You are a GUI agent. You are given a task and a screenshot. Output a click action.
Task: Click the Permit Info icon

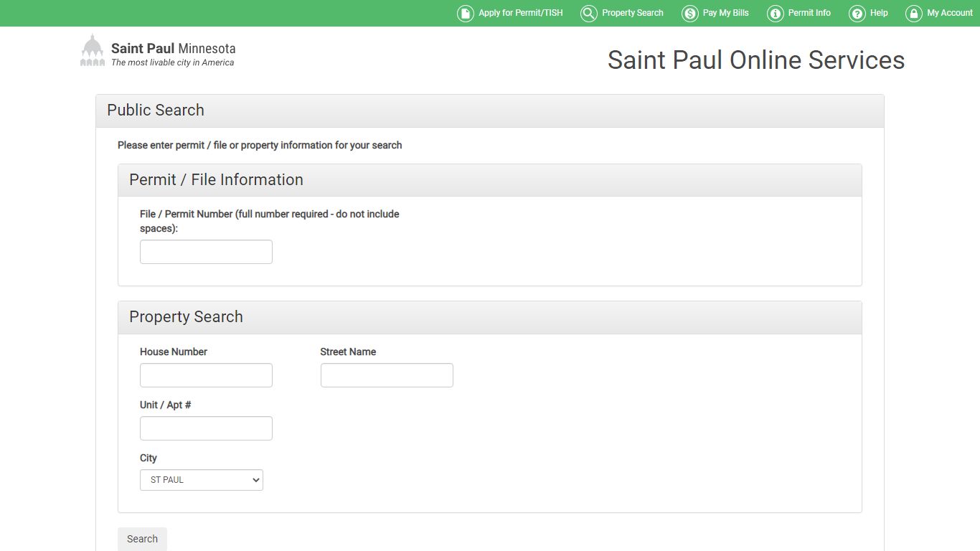[776, 14]
